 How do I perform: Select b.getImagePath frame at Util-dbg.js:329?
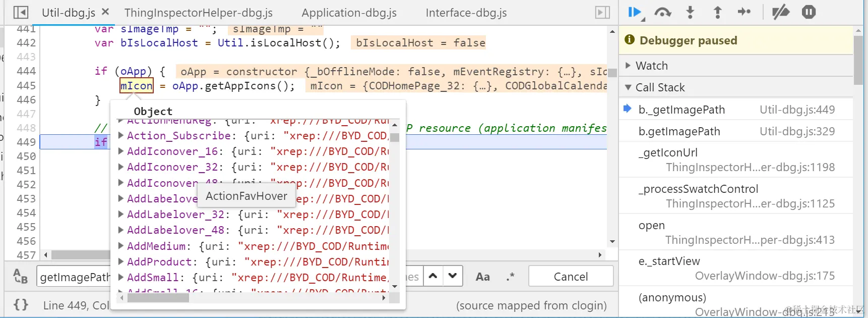[x=736, y=131]
